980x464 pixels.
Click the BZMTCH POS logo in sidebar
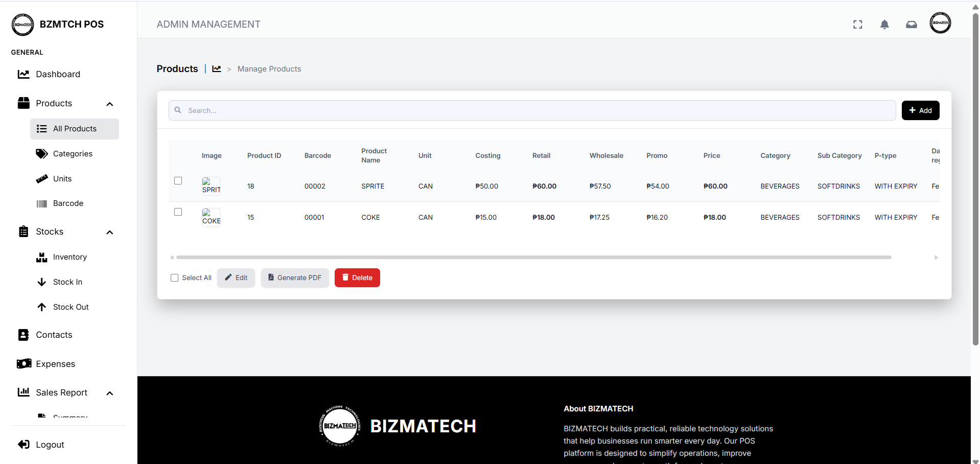(x=22, y=25)
